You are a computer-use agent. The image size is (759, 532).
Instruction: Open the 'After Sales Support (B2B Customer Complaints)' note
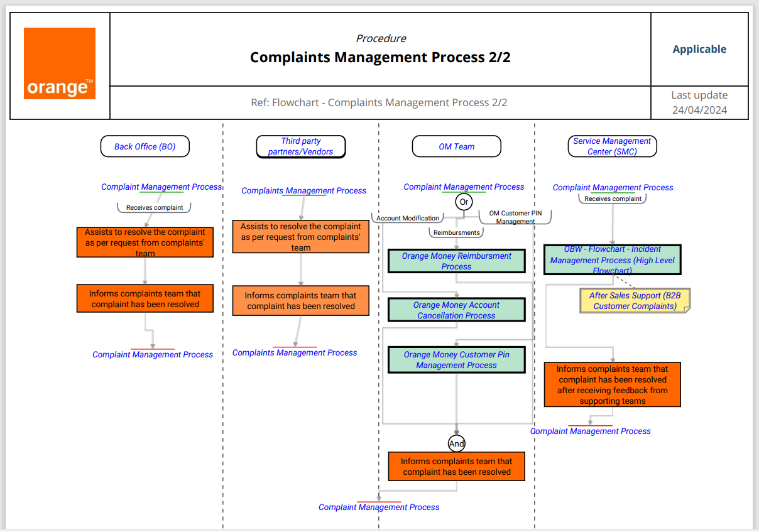click(635, 301)
